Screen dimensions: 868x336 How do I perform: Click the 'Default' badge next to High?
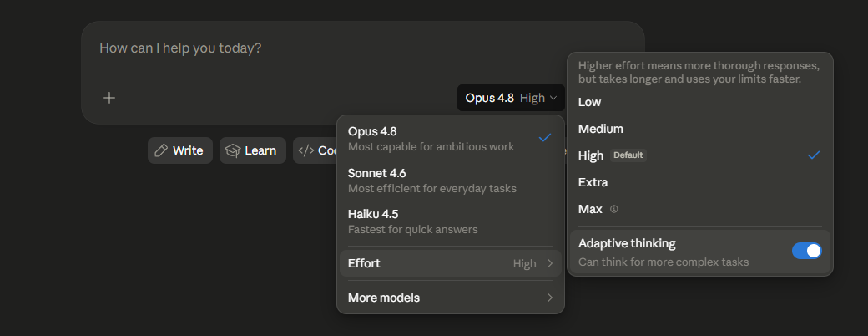[x=628, y=155]
